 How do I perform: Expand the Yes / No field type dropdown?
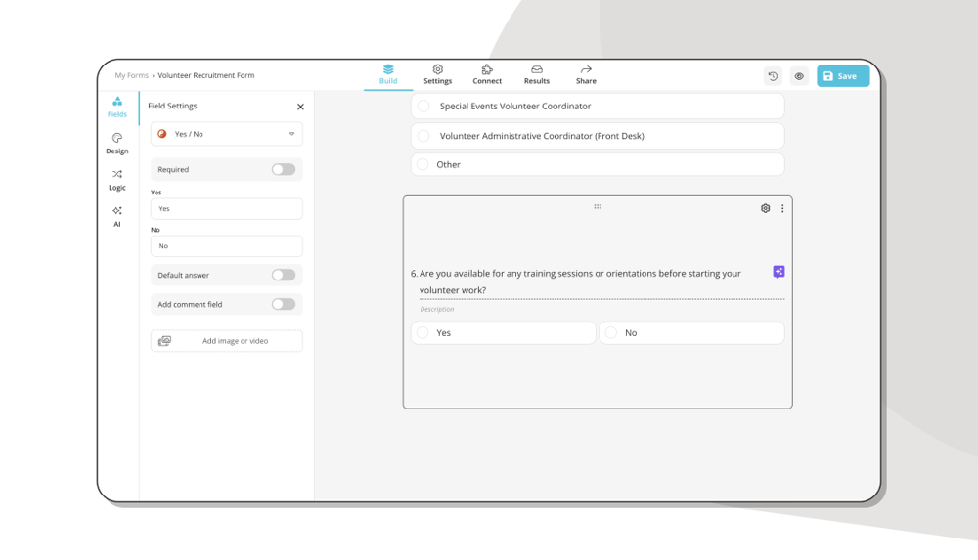tap(227, 134)
